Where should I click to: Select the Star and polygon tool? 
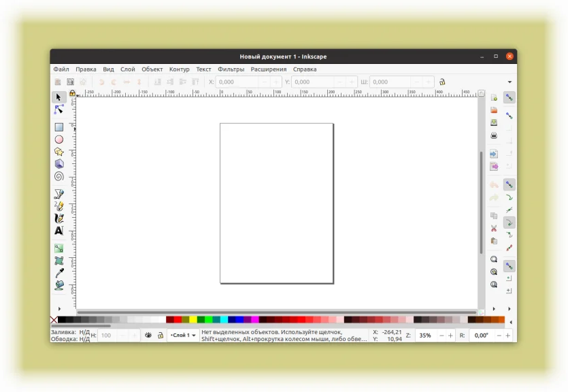click(59, 152)
